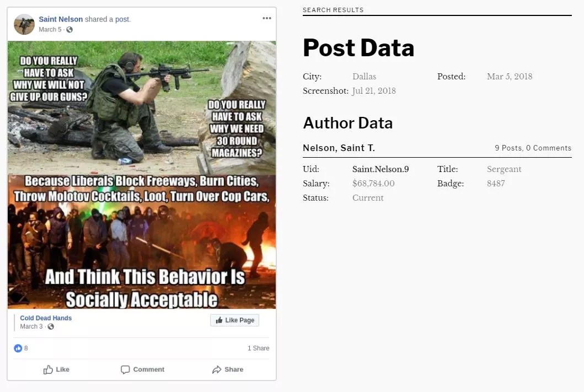Click the blue thumbs-up reaction icon
This screenshot has width=584, height=392.
[x=18, y=348]
